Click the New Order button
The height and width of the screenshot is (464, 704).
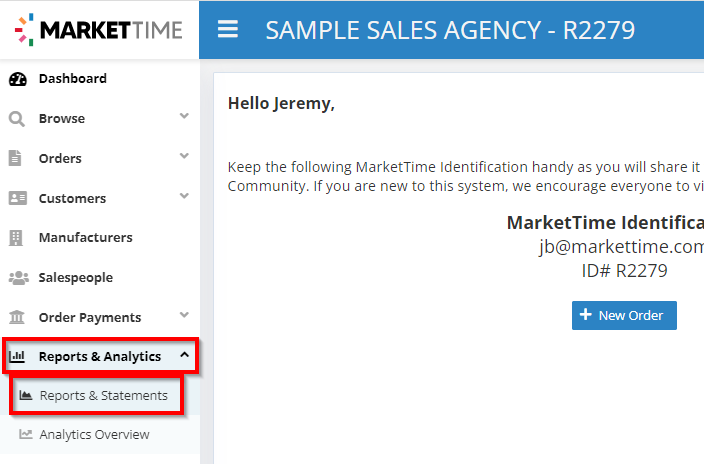[x=624, y=315]
